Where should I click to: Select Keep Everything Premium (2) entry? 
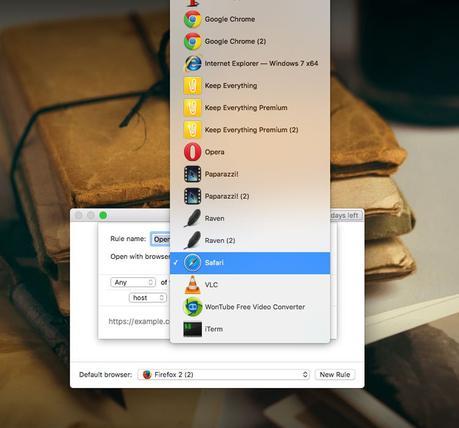[250, 130]
